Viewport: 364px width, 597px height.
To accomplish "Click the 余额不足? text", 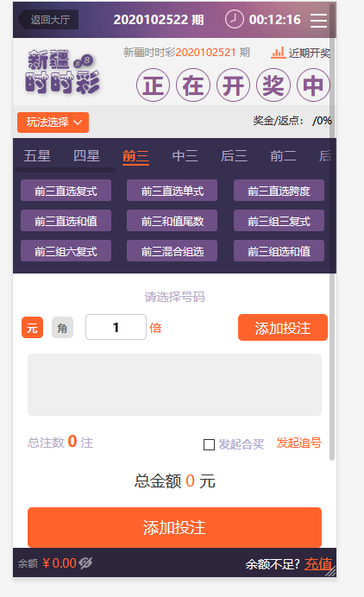I will tap(273, 564).
